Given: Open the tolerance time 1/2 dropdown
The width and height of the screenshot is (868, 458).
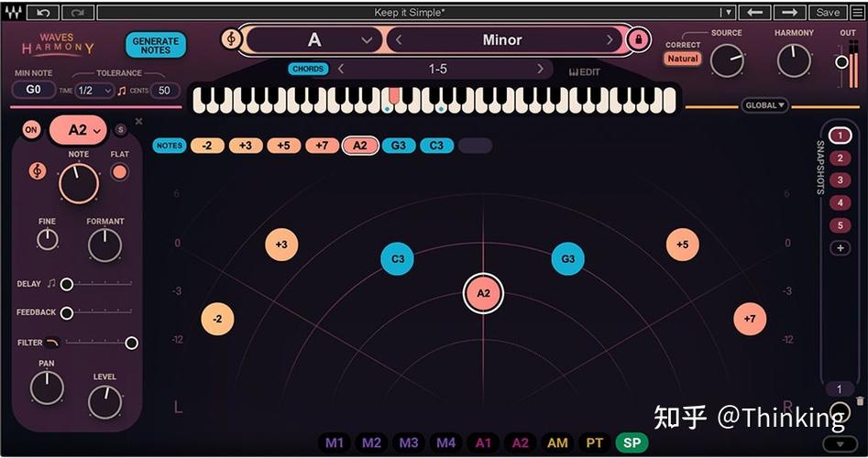Looking at the screenshot, I should 93,91.
